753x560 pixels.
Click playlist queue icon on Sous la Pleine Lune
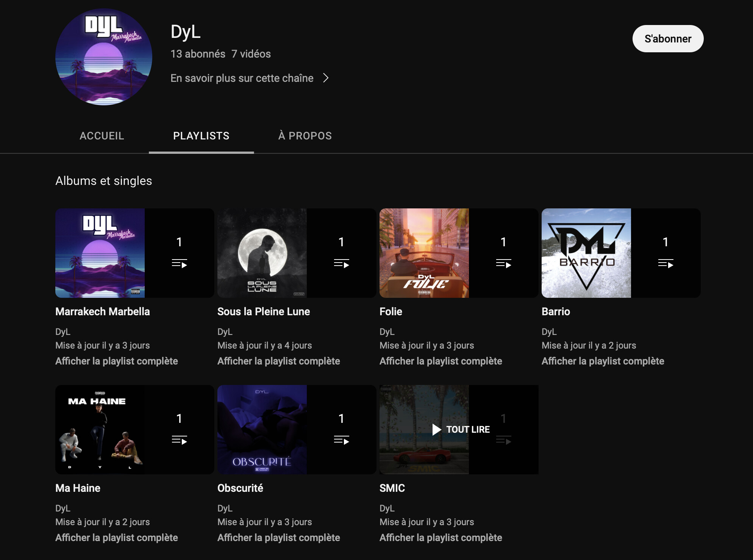(342, 263)
